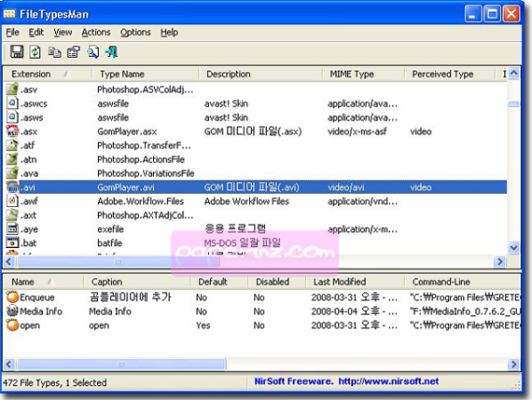Click the .asx GomPlayer icon
Viewport: 532px width, 400px height.
coord(12,131)
